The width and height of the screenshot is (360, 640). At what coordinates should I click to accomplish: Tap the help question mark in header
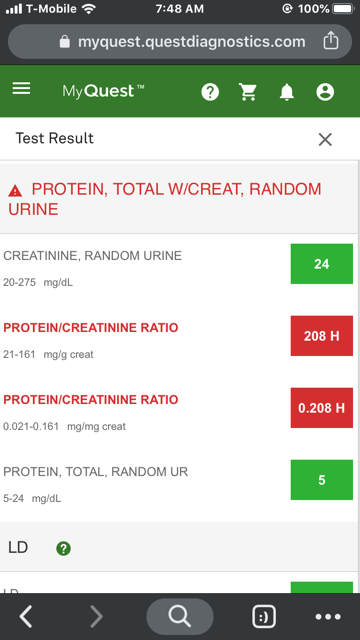[210, 92]
